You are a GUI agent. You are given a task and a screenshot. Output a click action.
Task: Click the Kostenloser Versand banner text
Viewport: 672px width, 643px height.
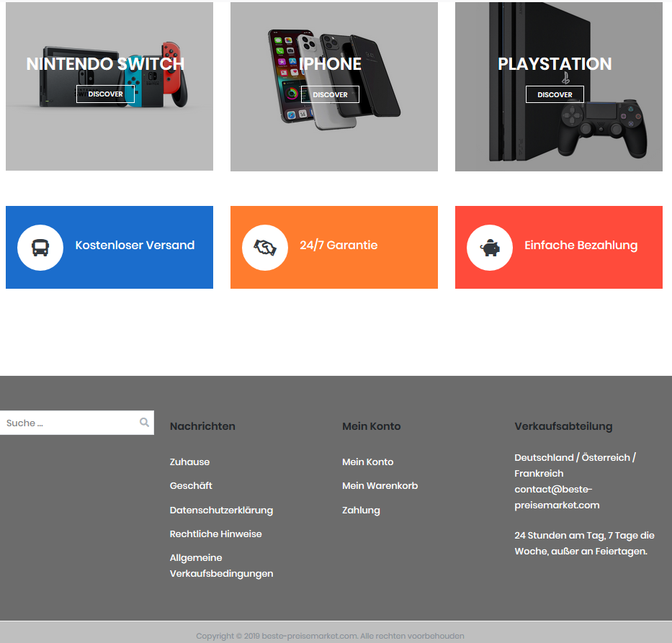pos(135,245)
